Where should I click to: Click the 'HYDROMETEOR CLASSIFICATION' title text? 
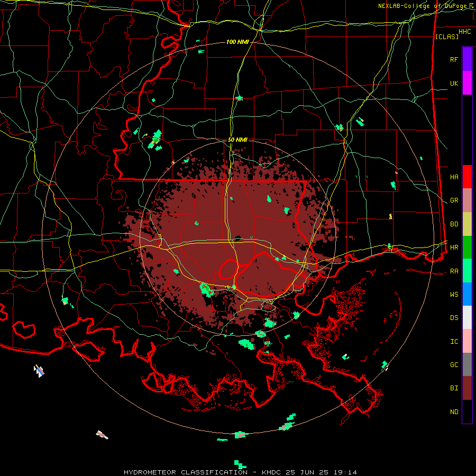pos(186,472)
